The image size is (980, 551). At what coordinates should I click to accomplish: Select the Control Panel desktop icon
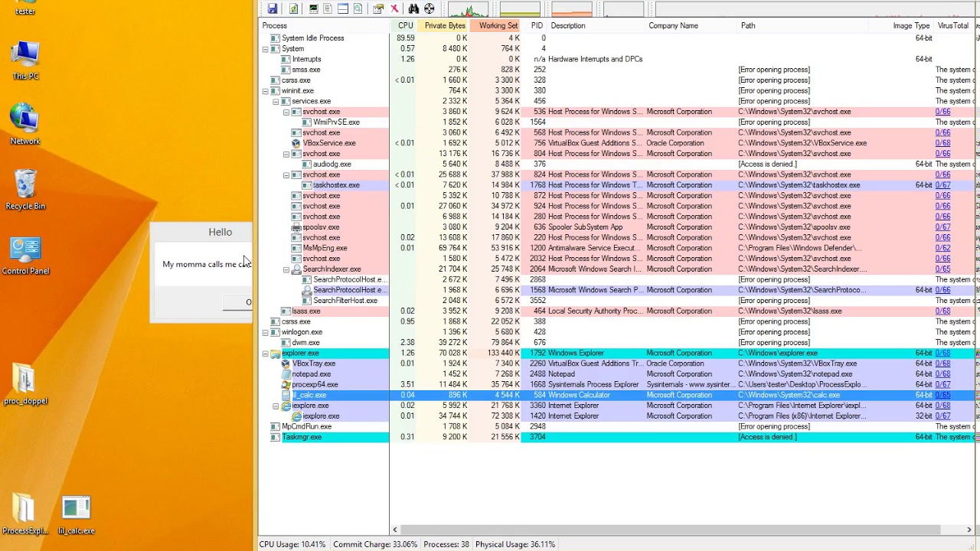pos(25,256)
